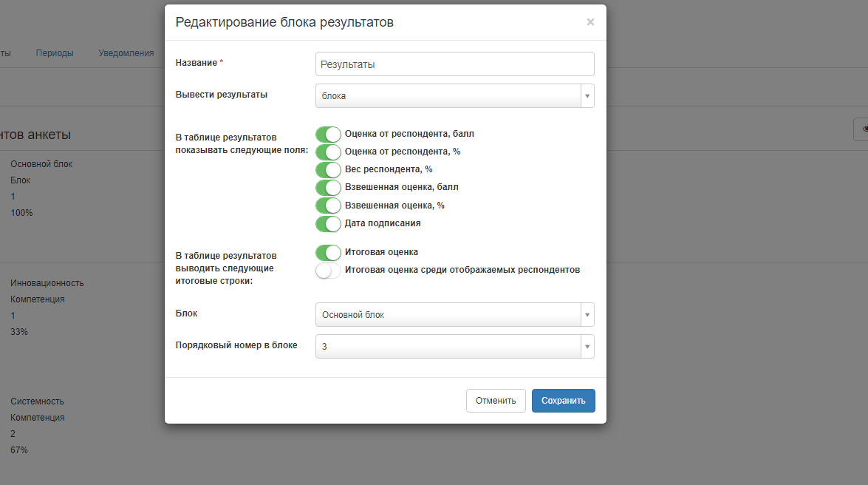Click the Отменить button

click(x=496, y=401)
